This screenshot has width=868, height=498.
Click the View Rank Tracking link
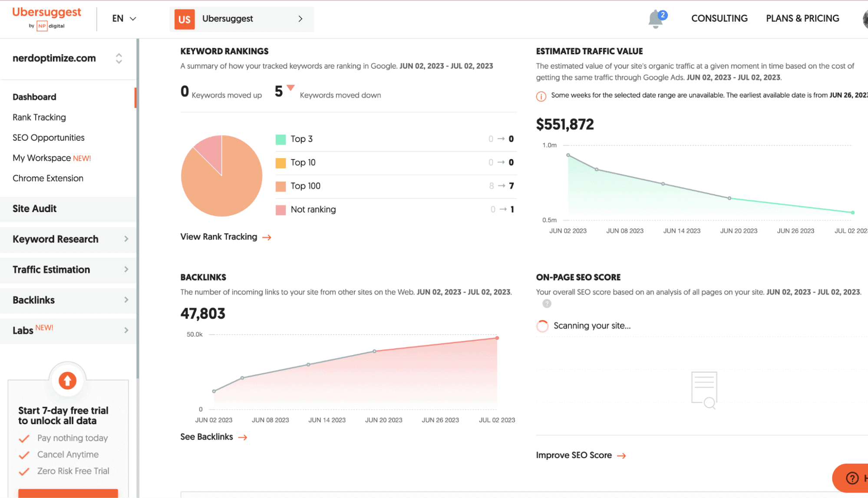219,237
